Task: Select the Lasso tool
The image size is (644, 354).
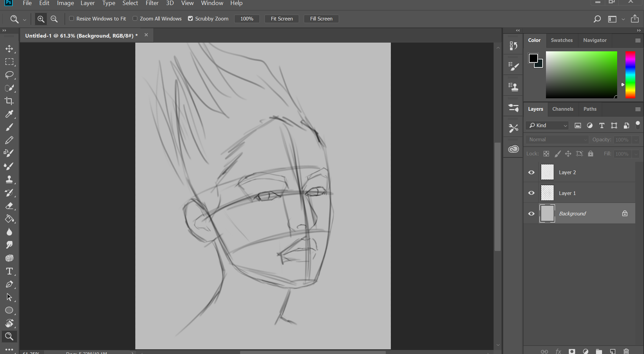Action: point(9,75)
